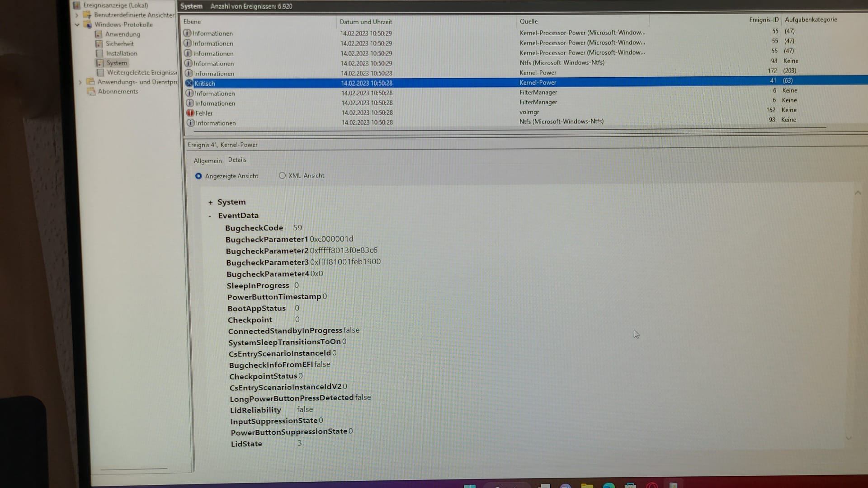Expand the System node in details

click(210, 202)
